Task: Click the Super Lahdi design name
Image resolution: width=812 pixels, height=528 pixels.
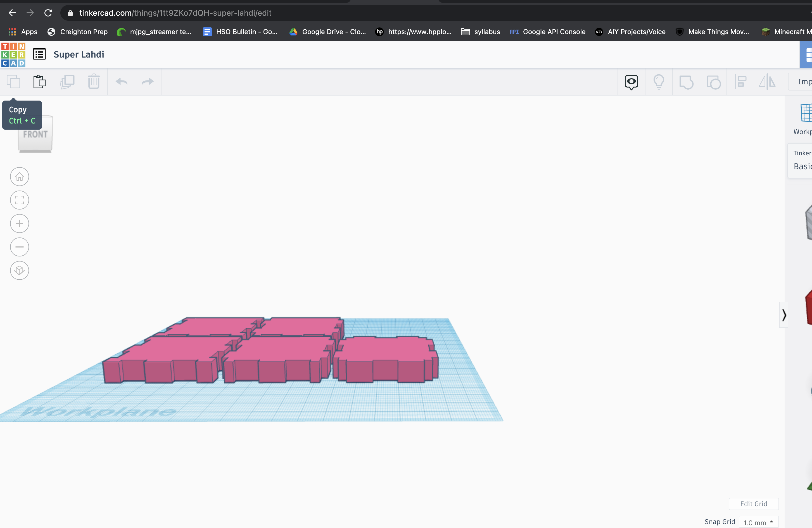Action: pos(79,54)
